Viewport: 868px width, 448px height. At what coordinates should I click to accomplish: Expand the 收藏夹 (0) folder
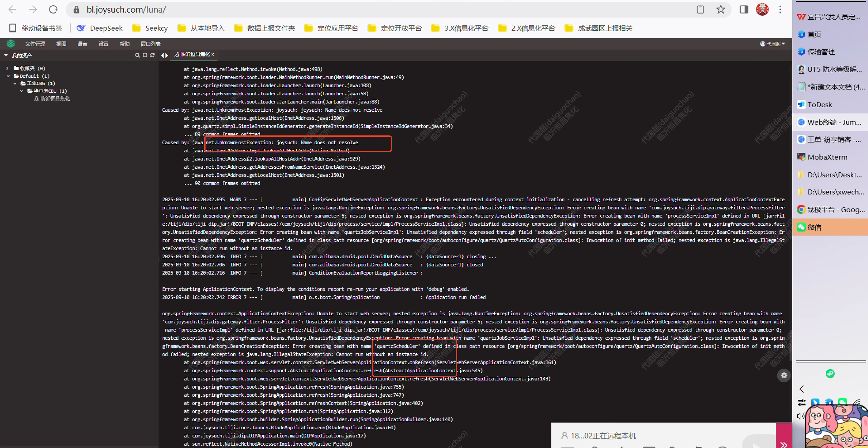(7, 68)
